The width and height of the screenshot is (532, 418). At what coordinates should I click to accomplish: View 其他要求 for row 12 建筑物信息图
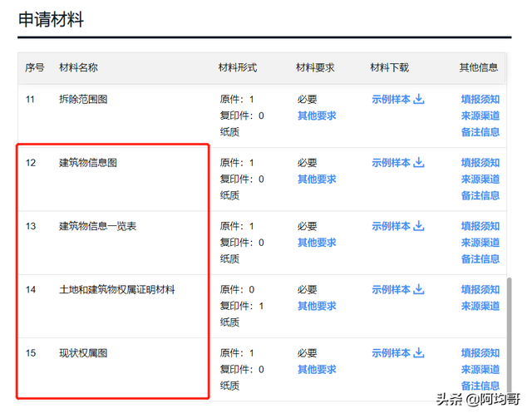317,179
